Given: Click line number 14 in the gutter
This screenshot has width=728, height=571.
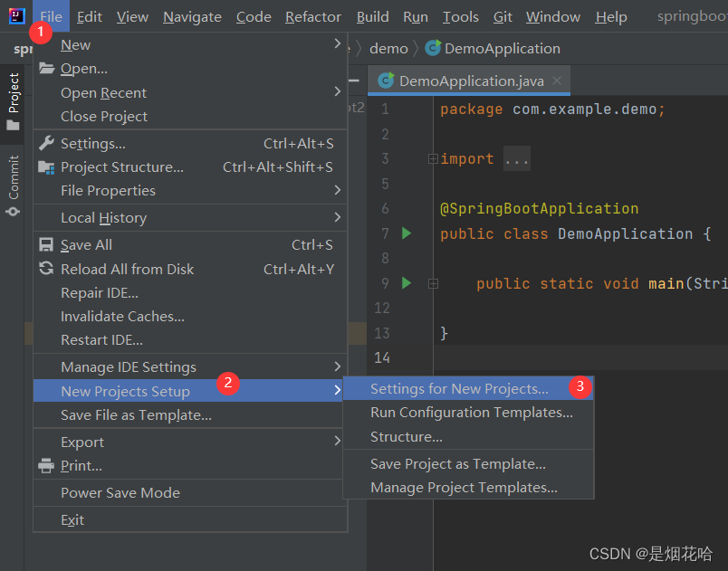Looking at the screenshot, I should (x=381, y=357).
